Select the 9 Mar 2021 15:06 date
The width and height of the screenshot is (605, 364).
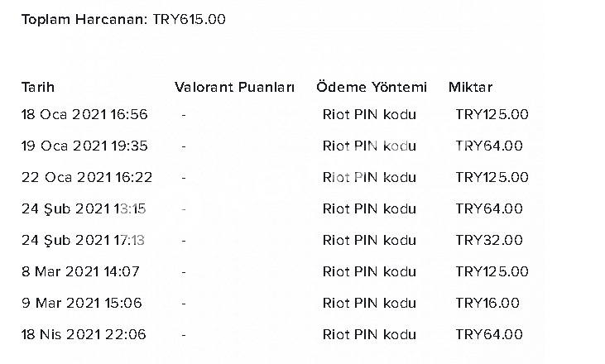pos(82,303)
